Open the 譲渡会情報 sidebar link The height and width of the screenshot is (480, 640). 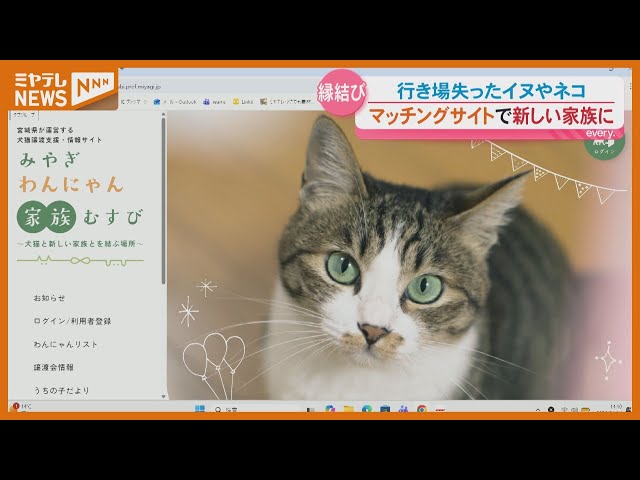tap(53, 367)
